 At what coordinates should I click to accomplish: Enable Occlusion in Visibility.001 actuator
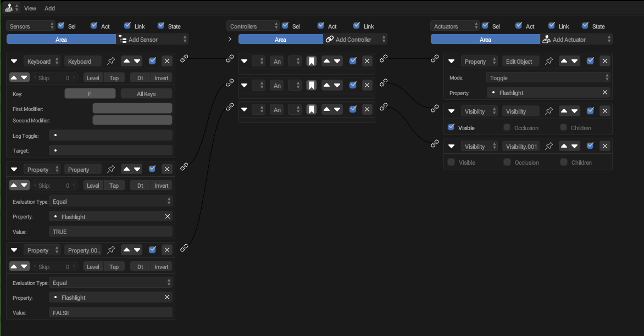click(x=507, y=163)
